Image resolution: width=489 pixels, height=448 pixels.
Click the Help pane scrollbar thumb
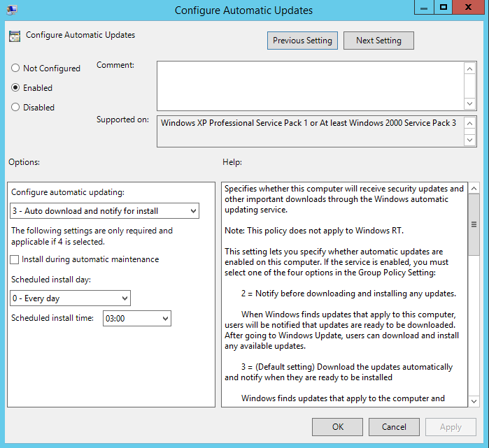coord(474,224)
